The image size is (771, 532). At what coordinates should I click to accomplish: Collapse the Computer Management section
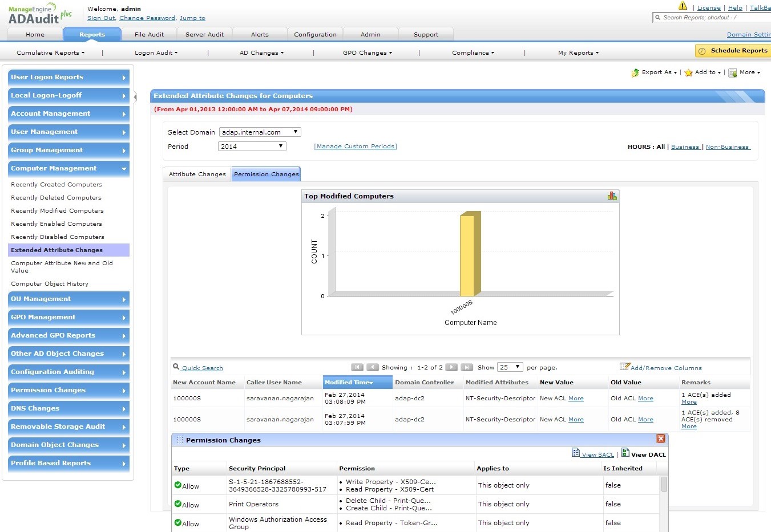68,169
